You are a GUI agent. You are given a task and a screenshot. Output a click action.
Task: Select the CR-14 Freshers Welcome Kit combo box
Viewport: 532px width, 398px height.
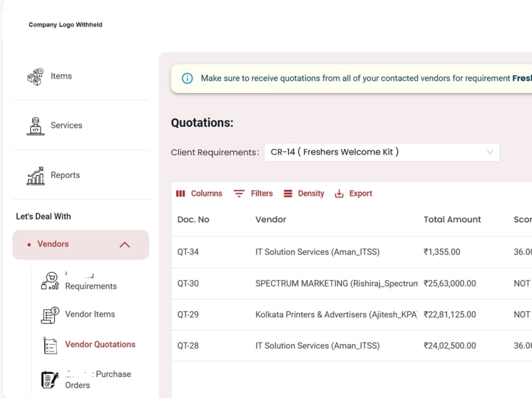382,152
